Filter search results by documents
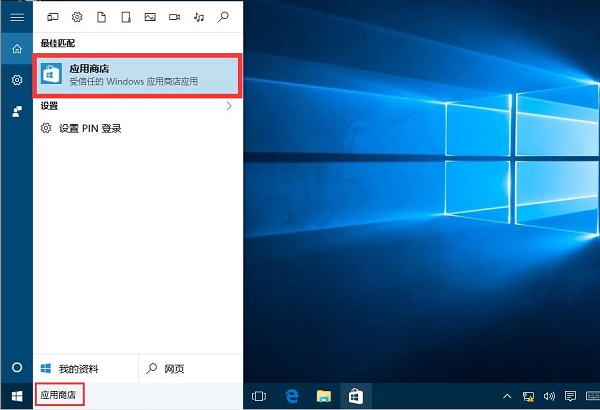The width and height of the screenshot is (600, 410). point(101,17)
